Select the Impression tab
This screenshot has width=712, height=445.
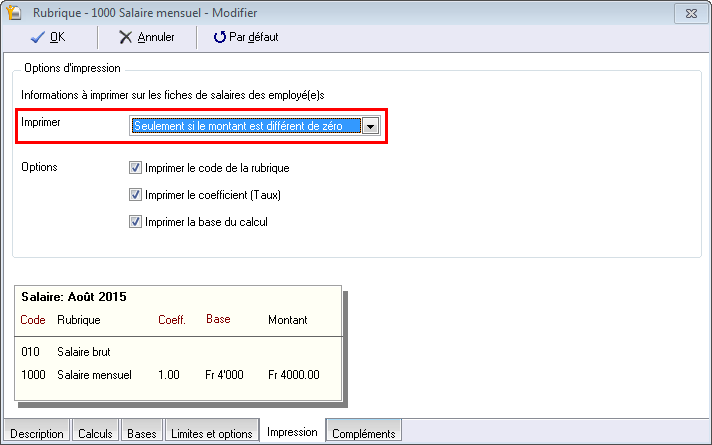tap(292, 432)
